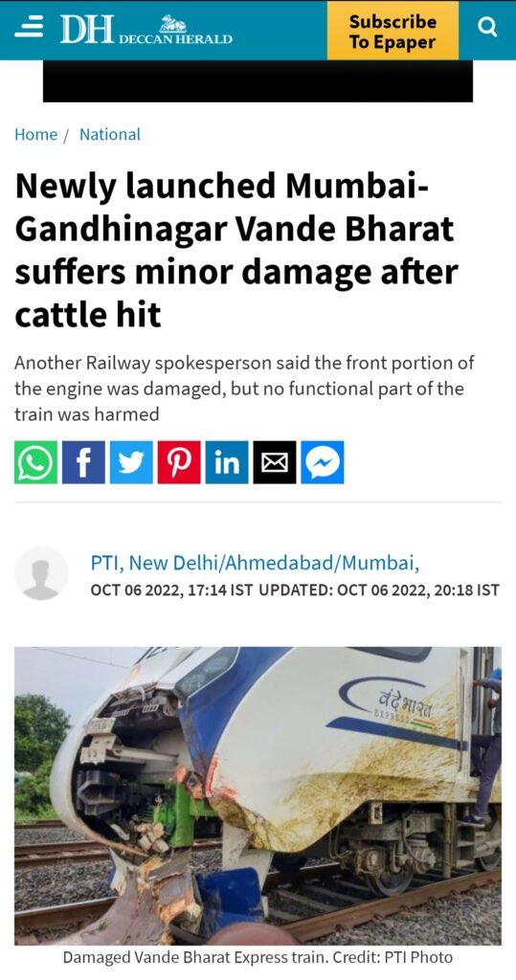The height and width of the screenshot is (980, 516).
Task: Share article via WhatsApp icon
Action: pyautogui.click(x=35, y=462)
